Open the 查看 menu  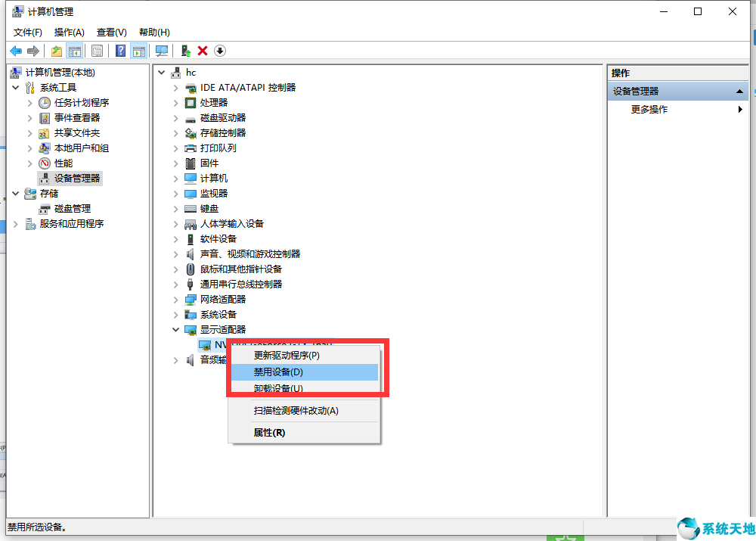point(110,32)
